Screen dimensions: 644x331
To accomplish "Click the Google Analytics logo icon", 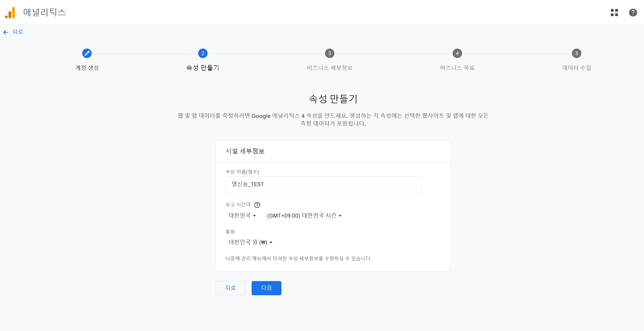I will click(10, 13).
